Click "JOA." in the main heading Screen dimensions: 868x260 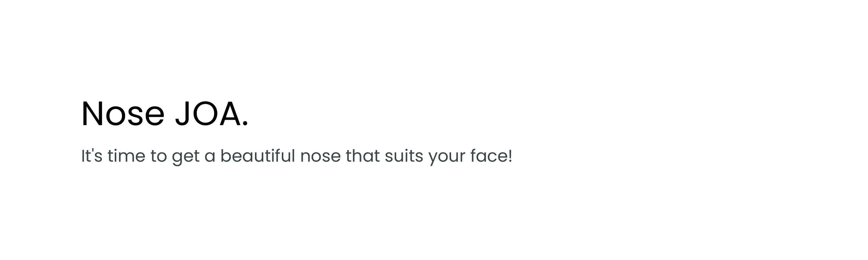[x=212, y=114]
